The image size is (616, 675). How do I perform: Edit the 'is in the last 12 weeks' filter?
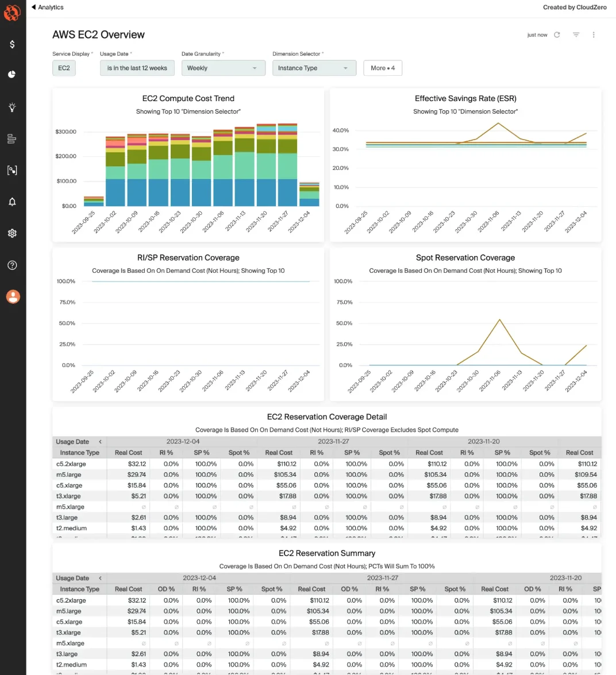137,68
